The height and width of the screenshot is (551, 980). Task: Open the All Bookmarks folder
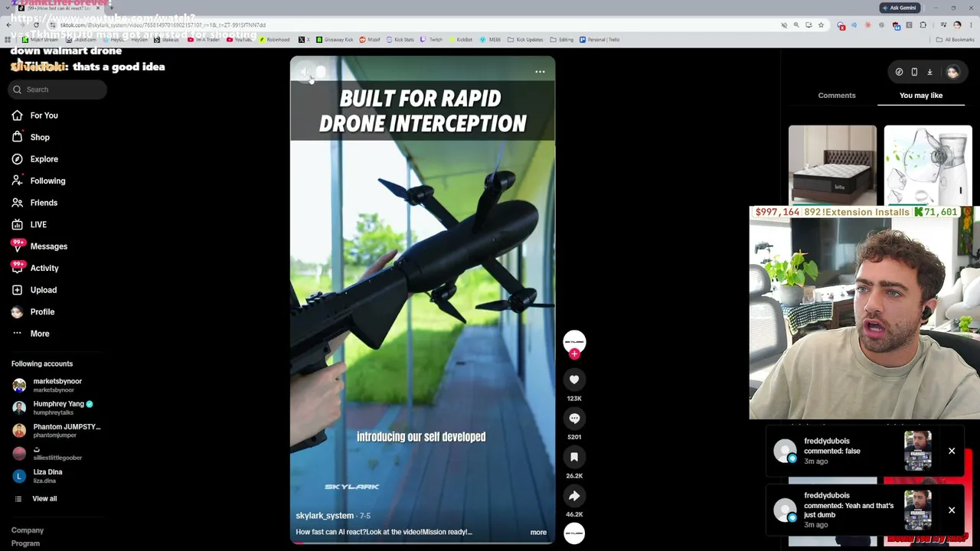coord(957,40)
